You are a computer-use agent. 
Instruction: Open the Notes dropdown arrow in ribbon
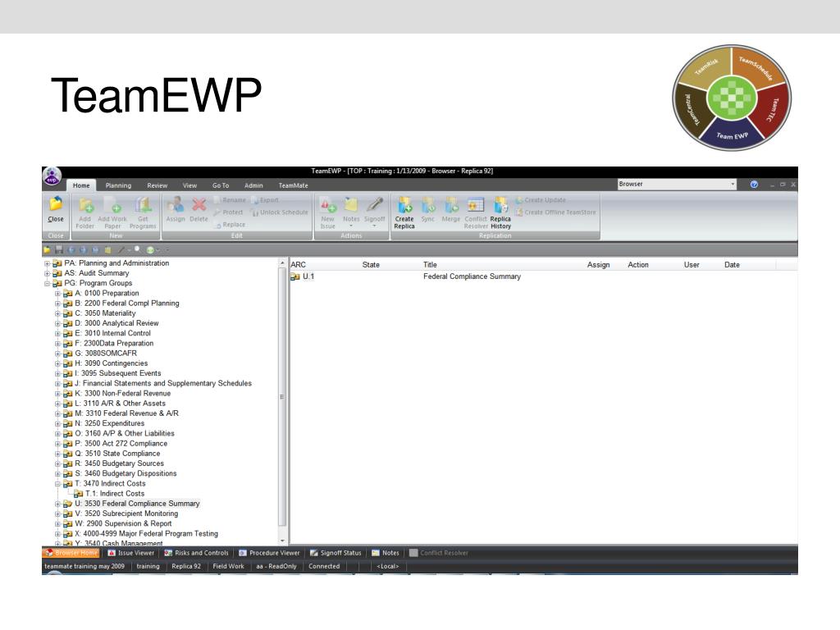(351, 226)
